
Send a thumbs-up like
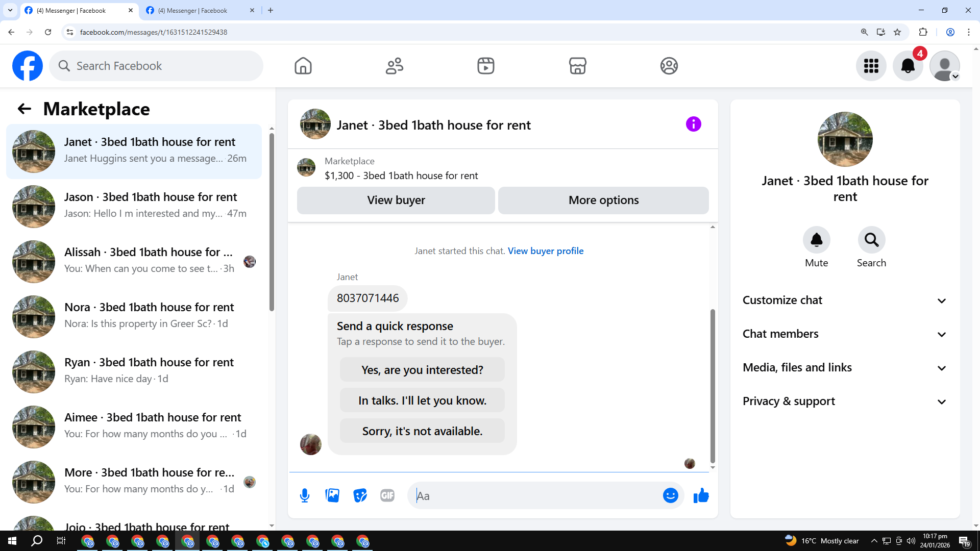(x=701, y=495)
